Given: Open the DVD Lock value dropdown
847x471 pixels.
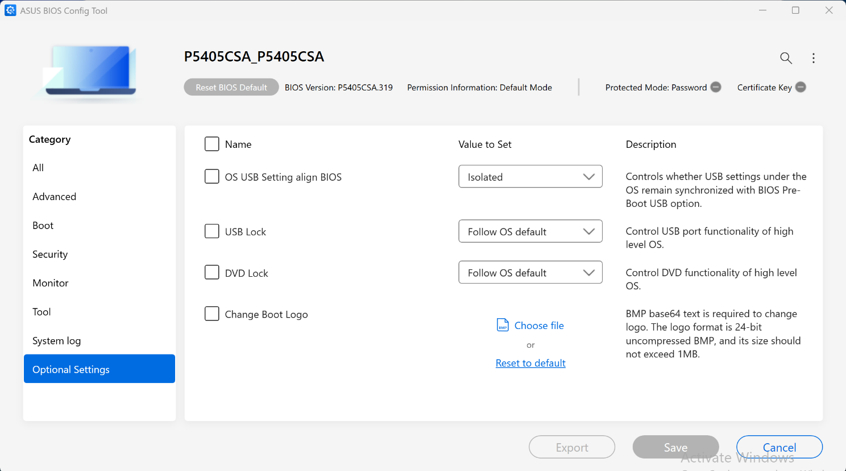Looking at the screenshot, I should [x=530, y=272].
